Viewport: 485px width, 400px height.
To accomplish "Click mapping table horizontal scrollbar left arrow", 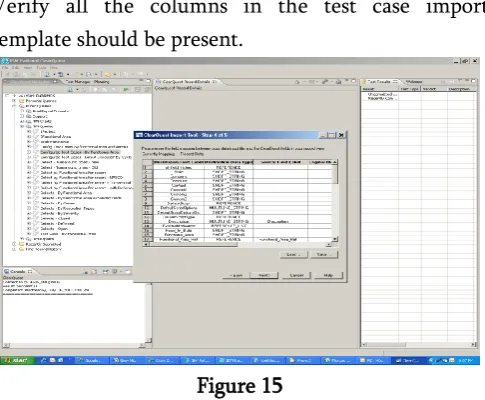I will click(x=146, y=244).
